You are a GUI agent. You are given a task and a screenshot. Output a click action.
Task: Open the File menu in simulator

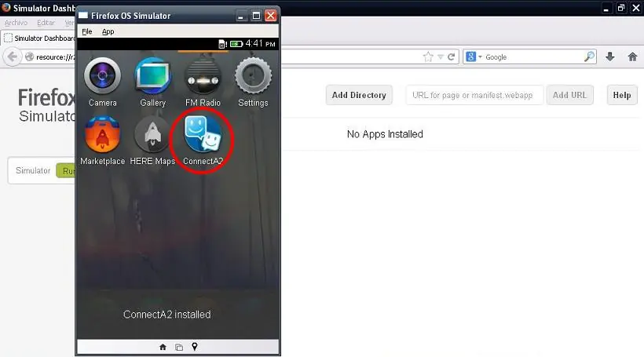(x=86, y=31)
